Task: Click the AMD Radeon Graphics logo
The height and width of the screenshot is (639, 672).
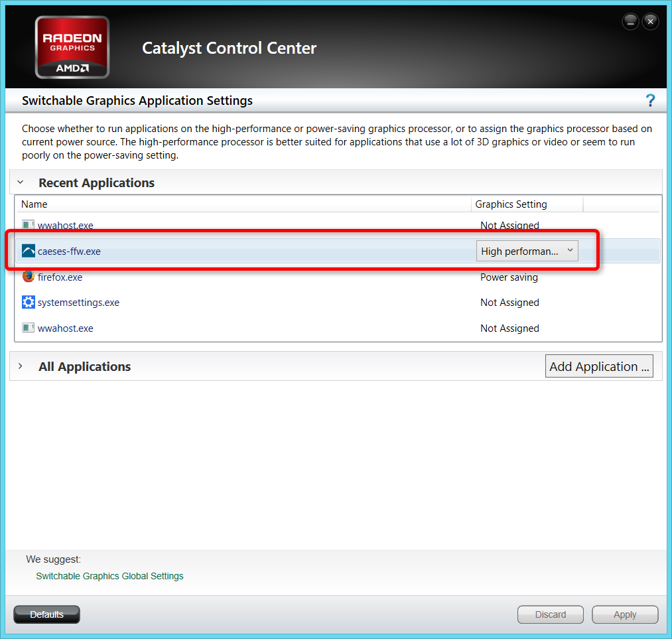Action: coord(72,48)
